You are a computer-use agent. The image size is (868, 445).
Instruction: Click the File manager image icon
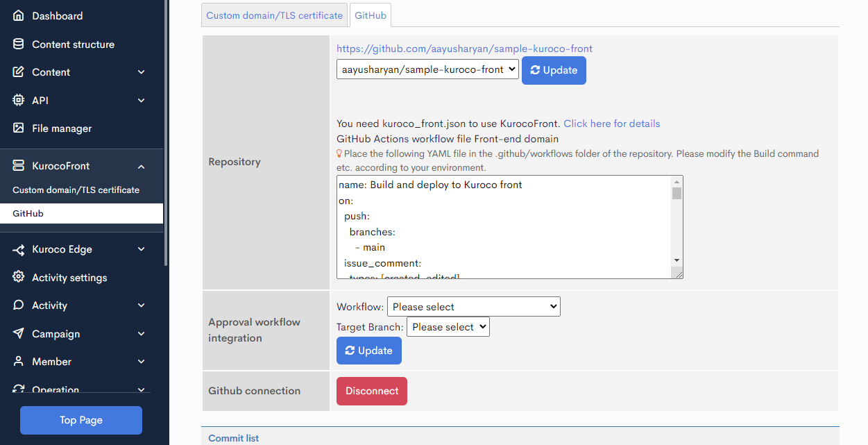(19, 128)
